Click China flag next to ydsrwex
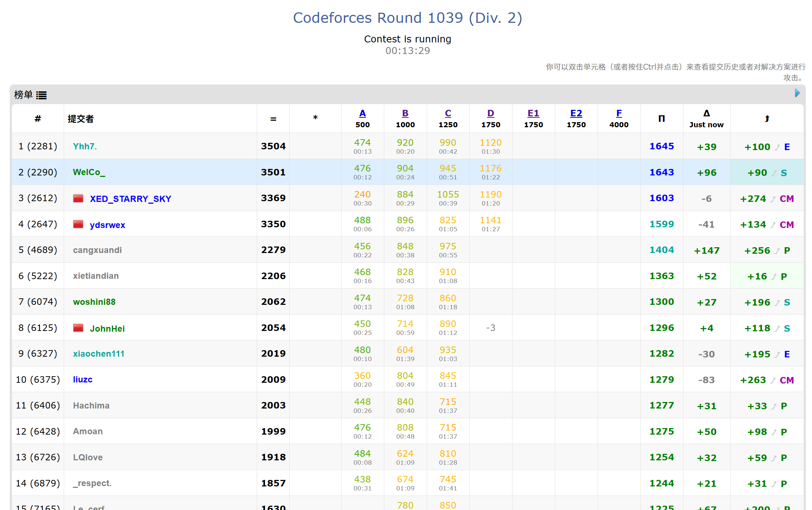 [x=78, y=224]
